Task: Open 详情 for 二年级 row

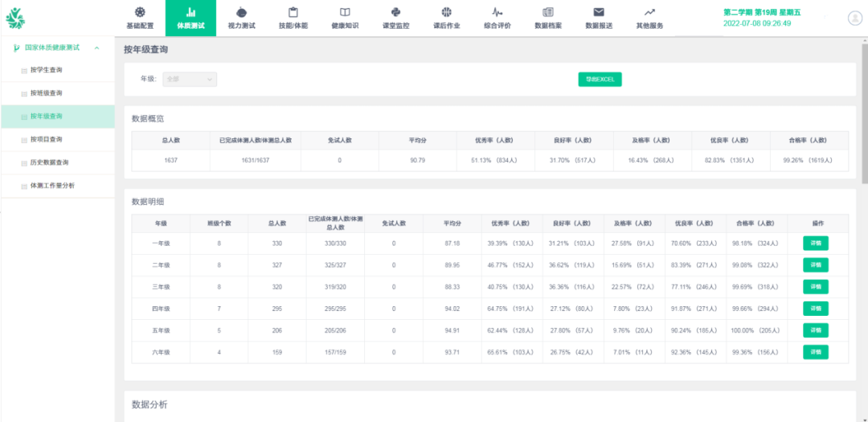Action: point(816,264)
